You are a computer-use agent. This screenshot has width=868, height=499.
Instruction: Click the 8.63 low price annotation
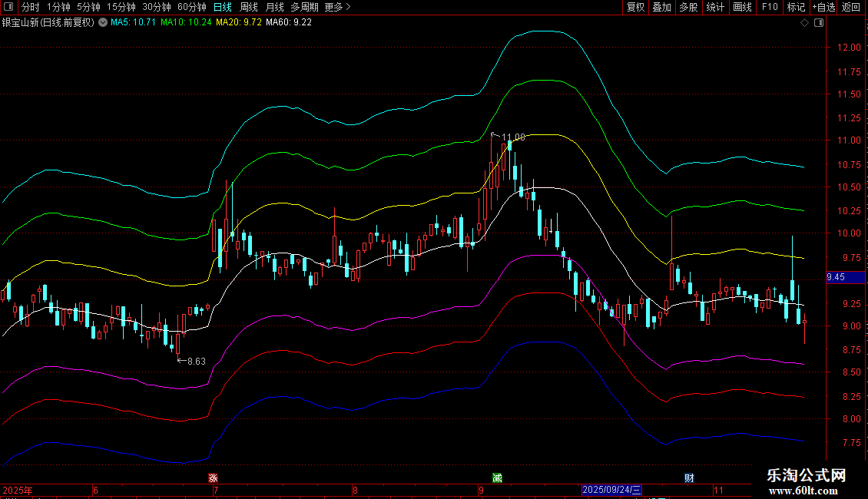point(197,362)
